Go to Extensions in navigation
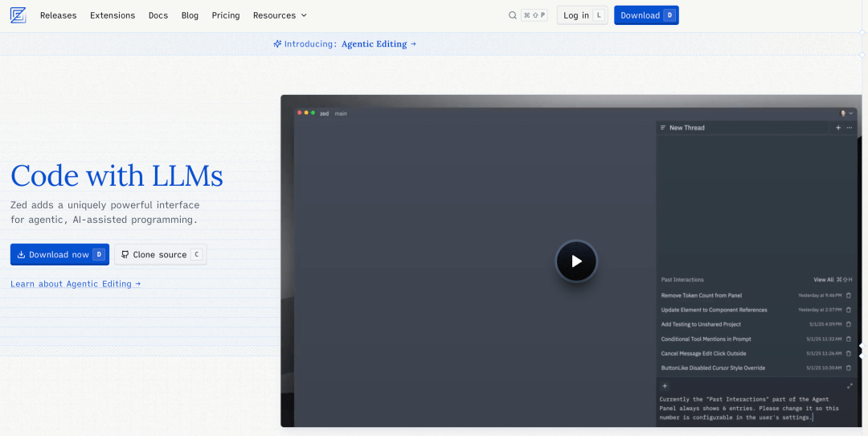The image size is (868, 436). [113, 15]
